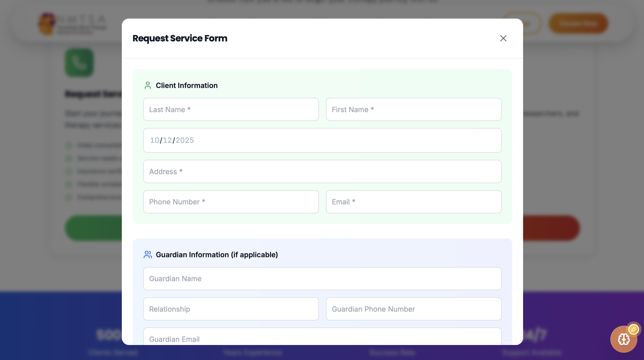
Task: Select the year 2025 in date field
Action: point(185,140)
